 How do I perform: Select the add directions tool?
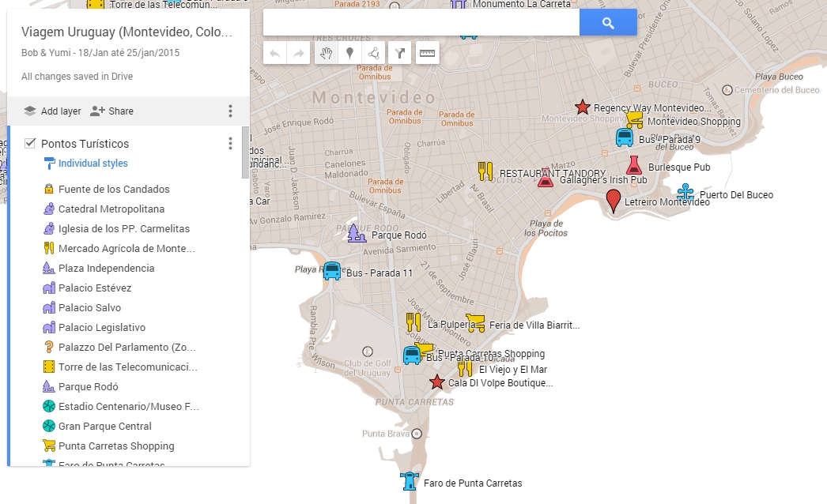[400, 53]
